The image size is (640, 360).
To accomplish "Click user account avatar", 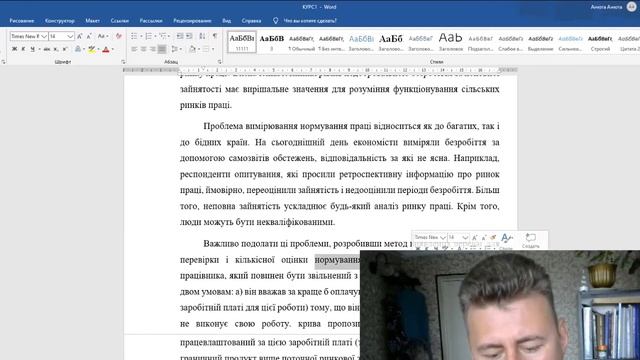I will coord(631,7).
